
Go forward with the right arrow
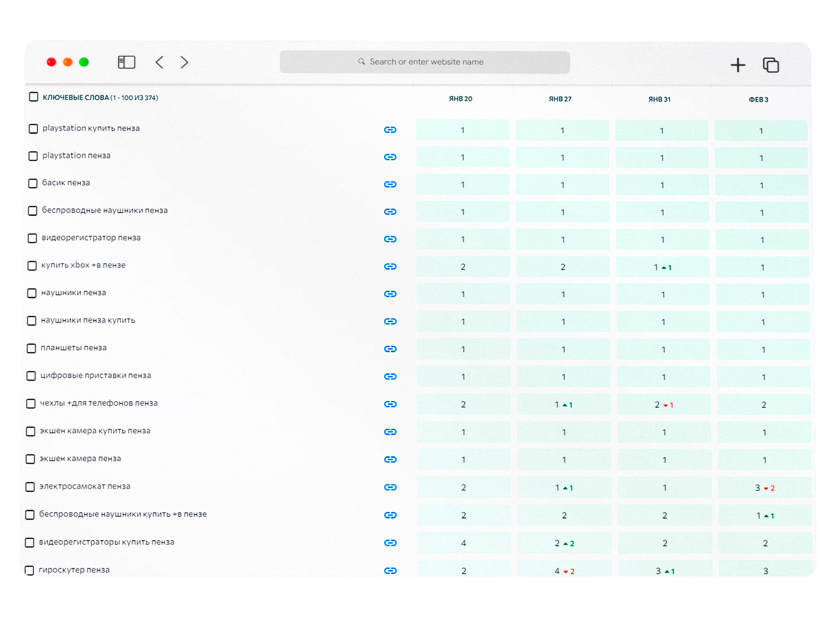pyautogui.click(x=185, y=62)
